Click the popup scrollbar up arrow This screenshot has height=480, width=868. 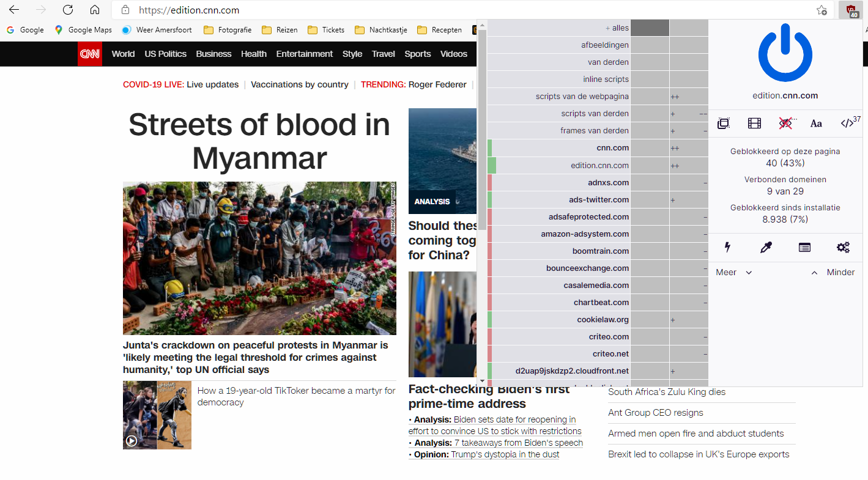[482, 25]
